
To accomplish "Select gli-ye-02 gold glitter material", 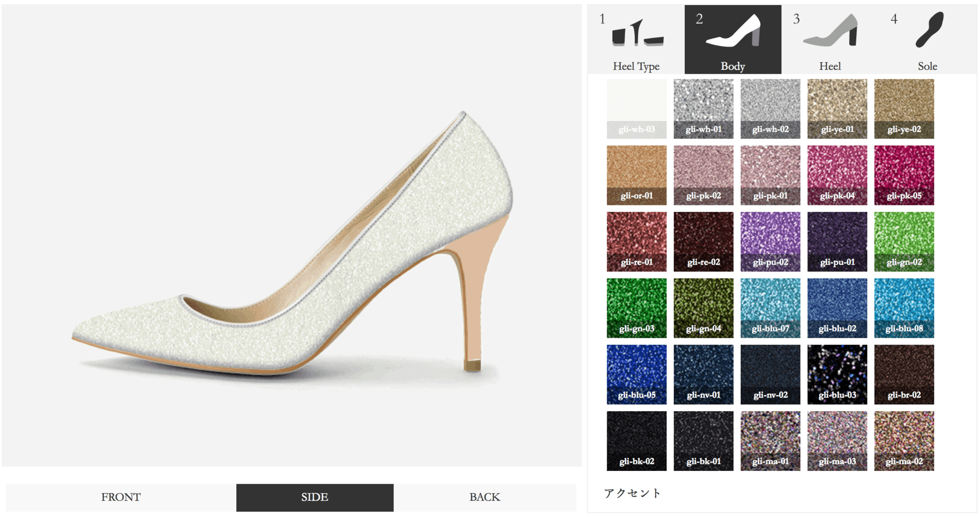I will point(904,108).
